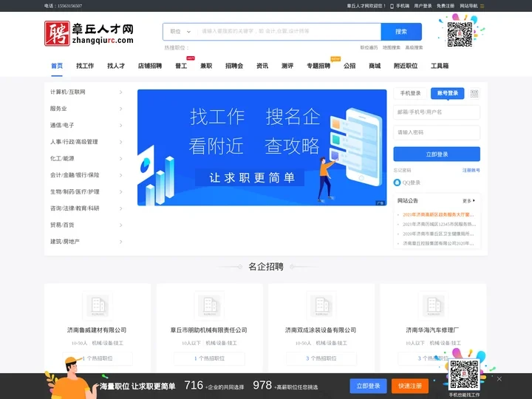Open the 兼职 menu item
The height and width of the screenshot is (399, 532).
point(206,66)
